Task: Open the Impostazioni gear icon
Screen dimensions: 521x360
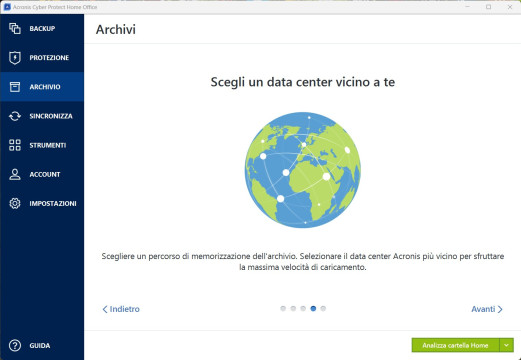Action: point(15,203)
